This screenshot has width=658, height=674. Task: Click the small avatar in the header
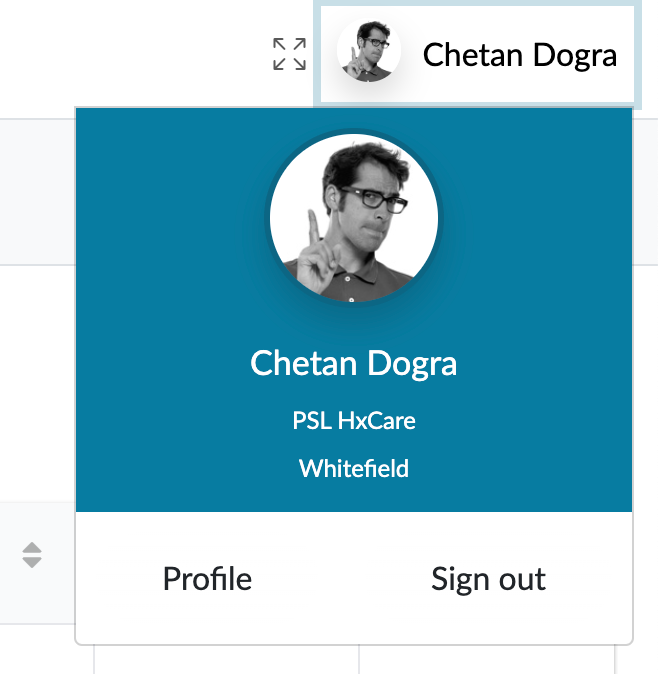tap(368, 51)
